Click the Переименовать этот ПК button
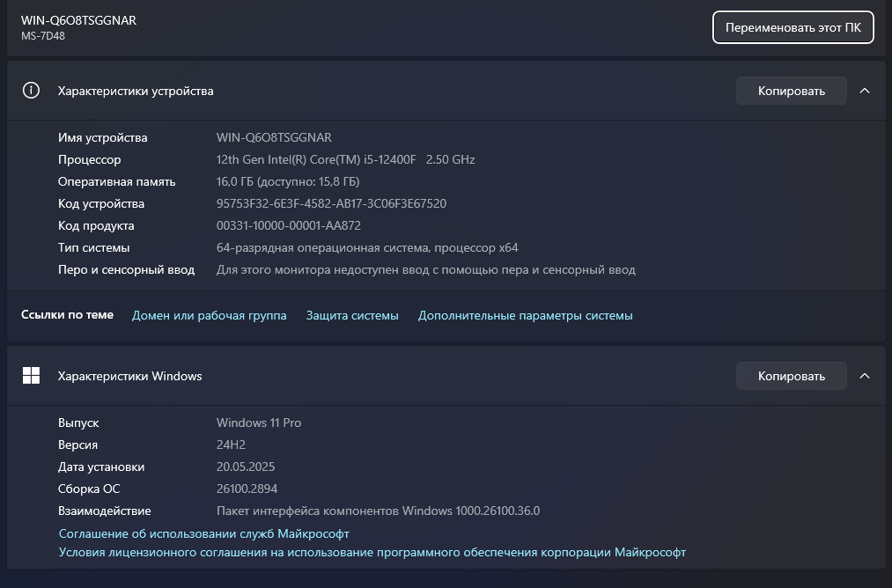This screenshot has height=588, width=892. 793,27
